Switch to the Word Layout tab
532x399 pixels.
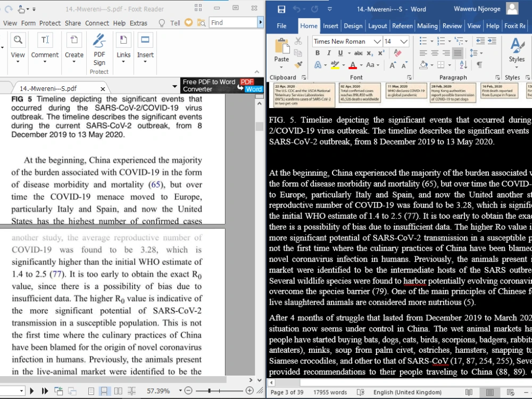click(377, 26)
